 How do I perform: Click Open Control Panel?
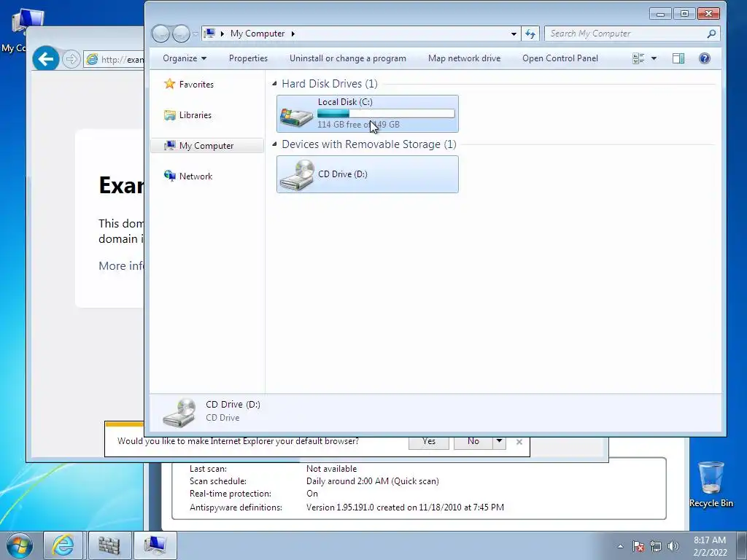tap(560, 58)
